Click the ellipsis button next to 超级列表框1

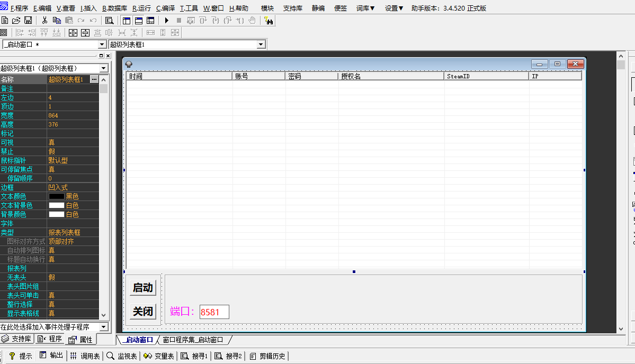tap(94, 79)
